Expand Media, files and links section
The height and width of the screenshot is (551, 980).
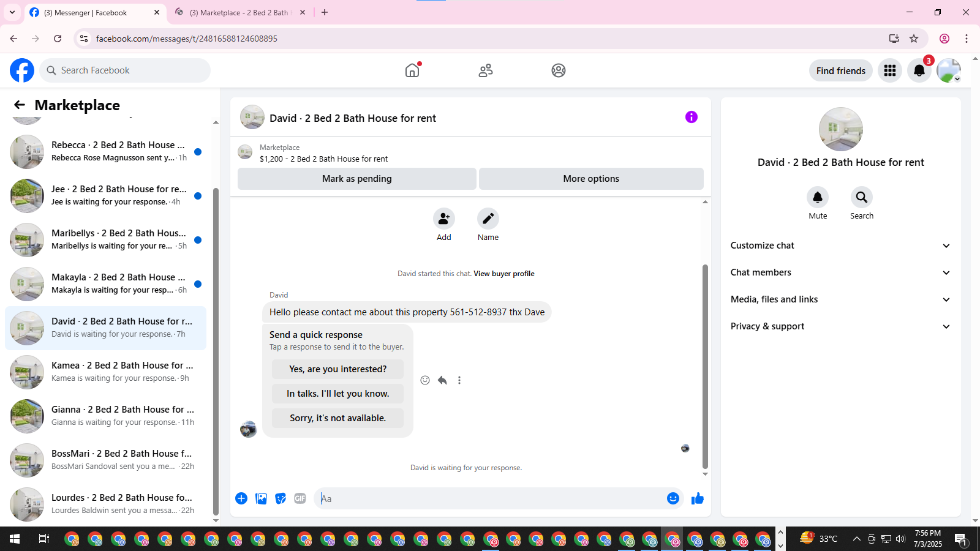[x=840, y=299]
